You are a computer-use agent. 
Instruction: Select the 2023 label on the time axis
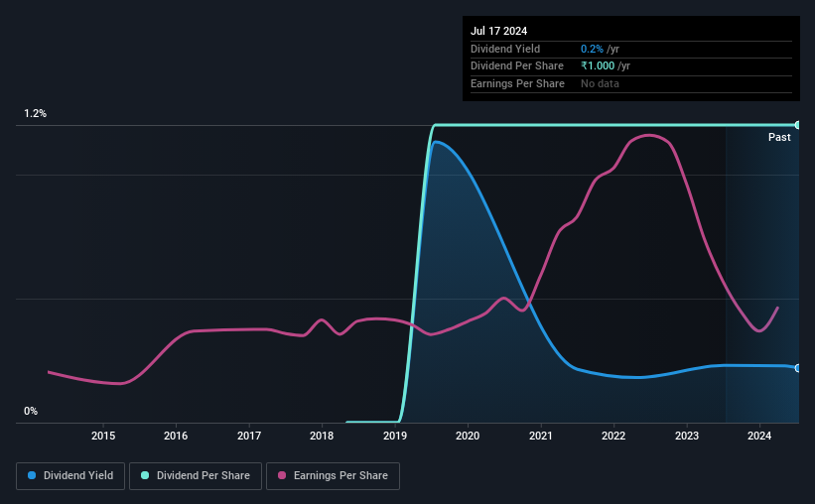(687, 436)
